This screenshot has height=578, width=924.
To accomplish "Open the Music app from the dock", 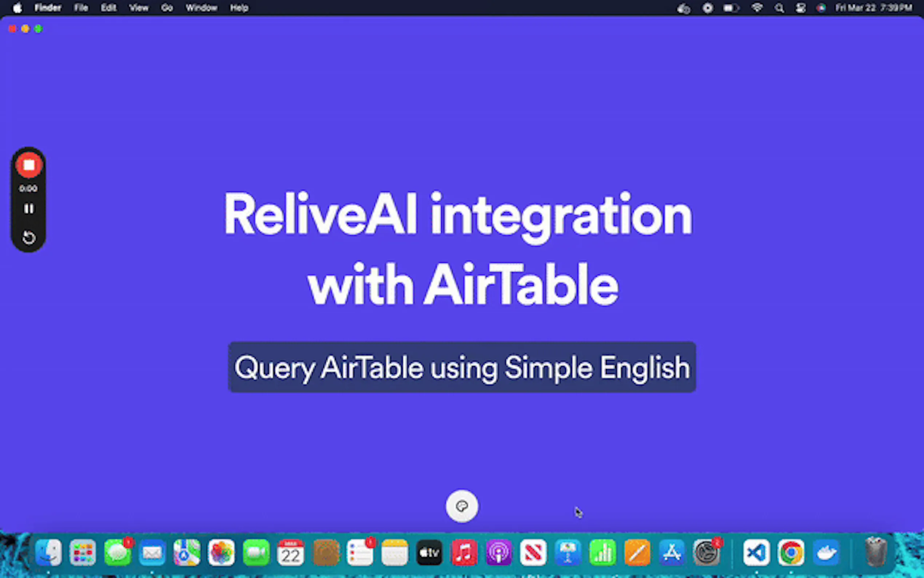I will tap(464, 553).
